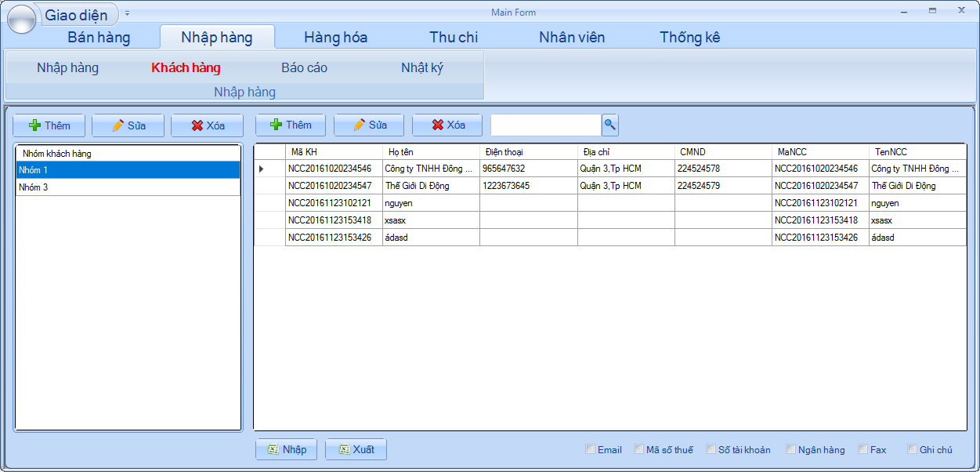Minimize the Main Form window
This screenshot has height=472, width=980.
905,11
